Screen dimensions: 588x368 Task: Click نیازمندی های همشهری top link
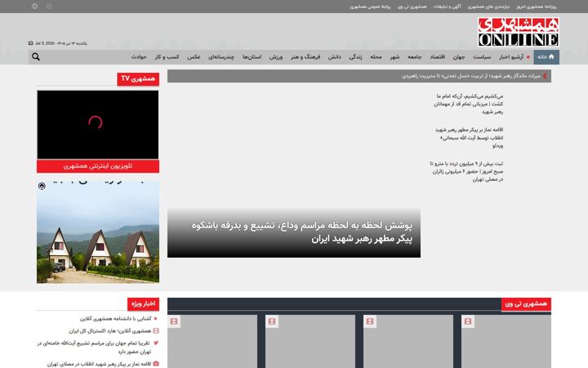pyautogui.click(x=488, y=7)
